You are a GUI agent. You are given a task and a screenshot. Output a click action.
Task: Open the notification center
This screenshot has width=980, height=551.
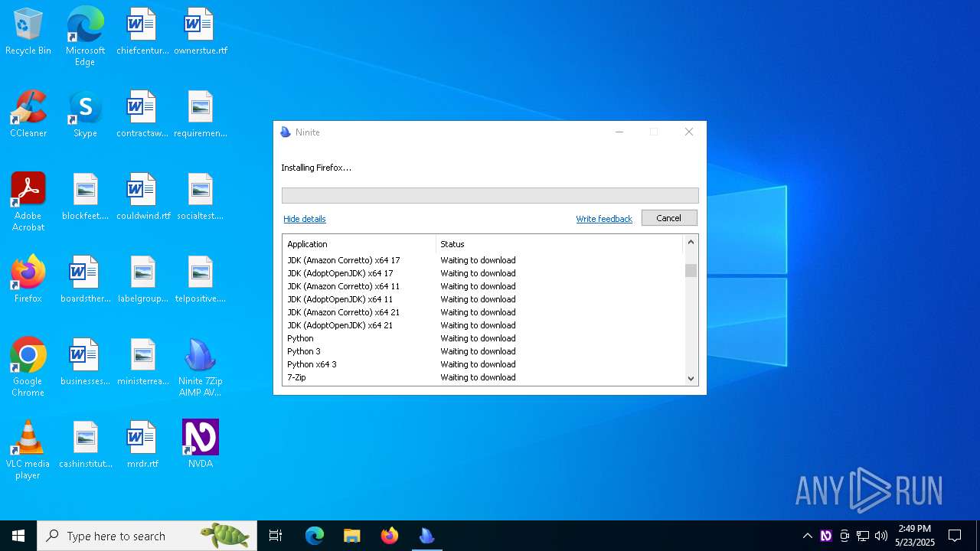coord(955,536)
